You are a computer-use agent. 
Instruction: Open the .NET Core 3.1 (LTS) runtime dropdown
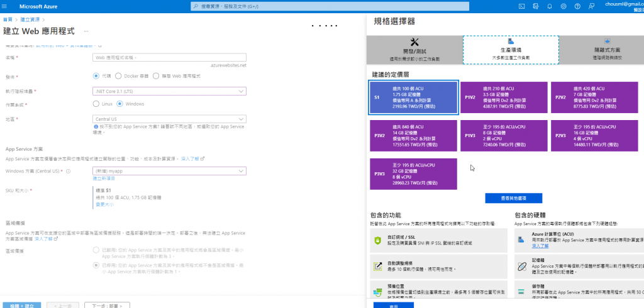coord(170,91)
